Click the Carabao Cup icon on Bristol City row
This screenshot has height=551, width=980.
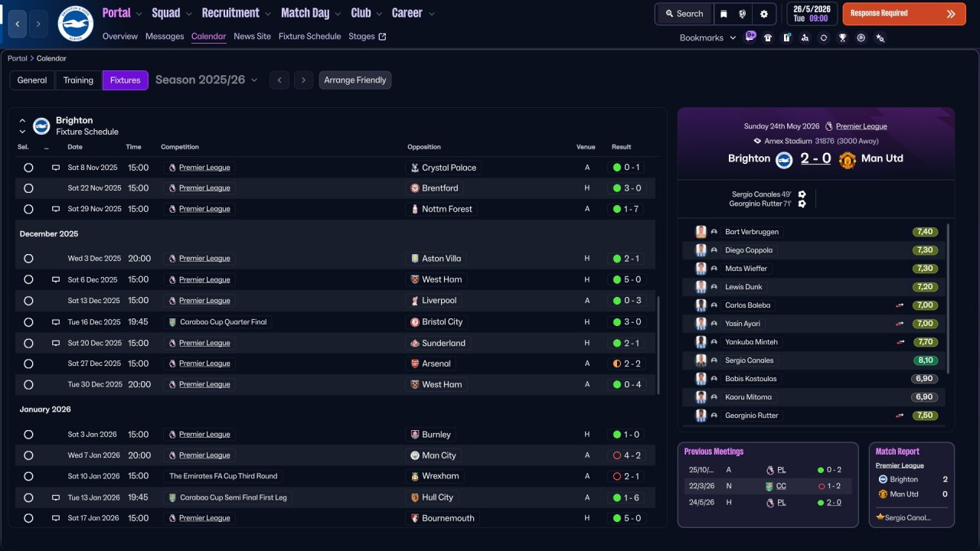pyautogui.click(x=172, y=322)
